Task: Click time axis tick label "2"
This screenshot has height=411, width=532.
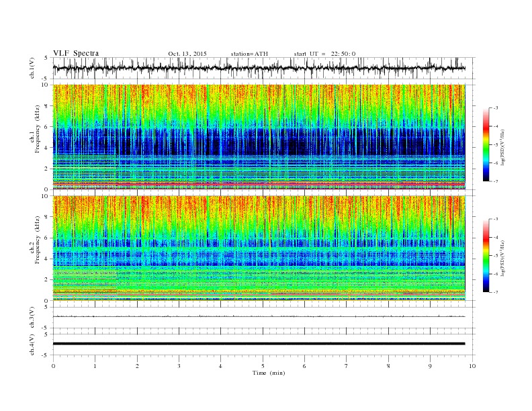Action: pos(137,366)
